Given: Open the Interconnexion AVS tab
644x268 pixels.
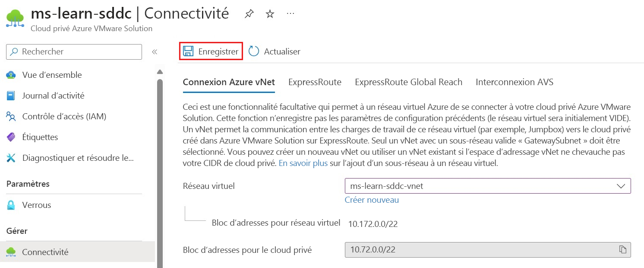Looking at the screenshot, I should click(x=514, y=82).
